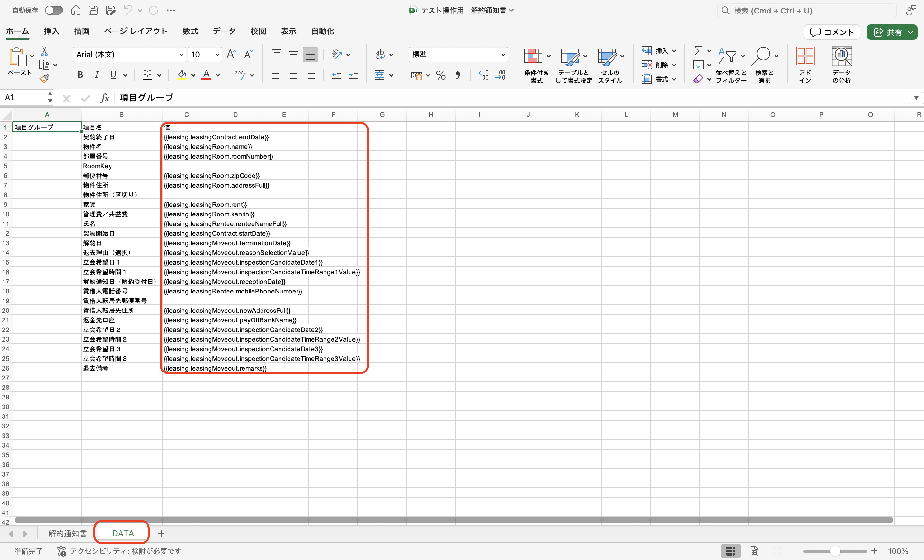Expand the Format (書式) cells dropdown arrow
The height and width of the screenshot is (560, 924).
(674, 79)
